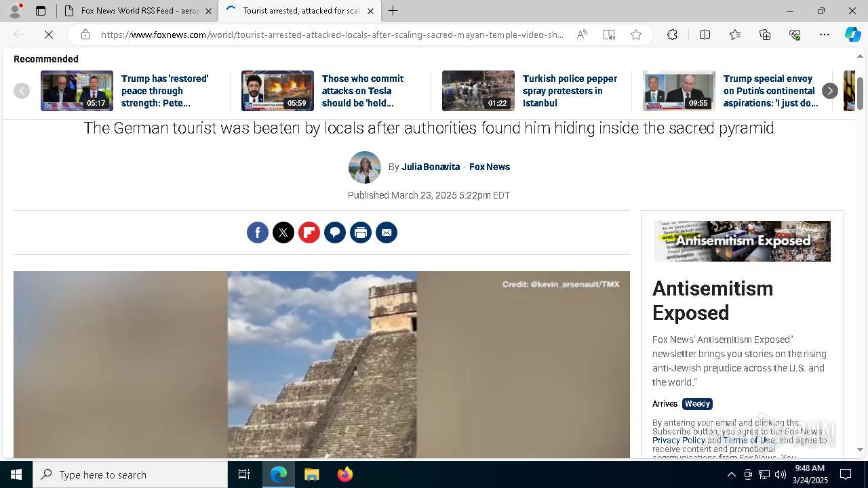
Task: Click 'Weekly' badge in newsletter box
Action: (x=697, y=404)
